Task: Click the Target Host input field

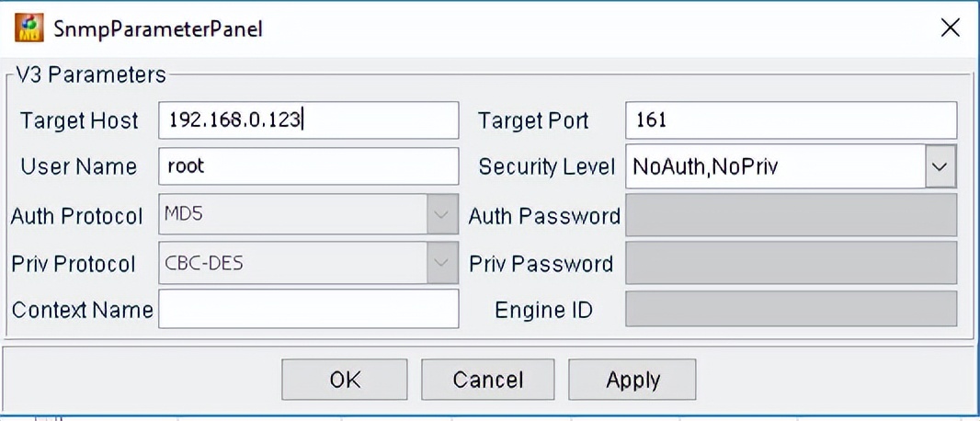Action: [x=308, y=120]
